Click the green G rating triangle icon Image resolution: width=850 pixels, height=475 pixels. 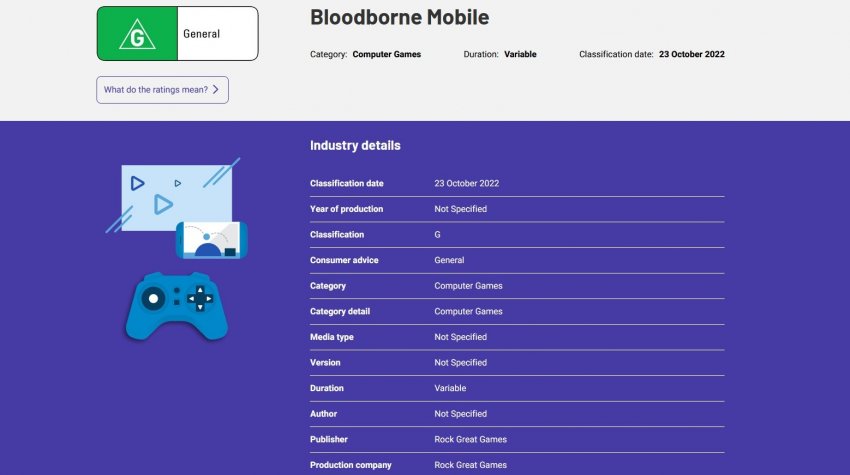coord(137,34)
